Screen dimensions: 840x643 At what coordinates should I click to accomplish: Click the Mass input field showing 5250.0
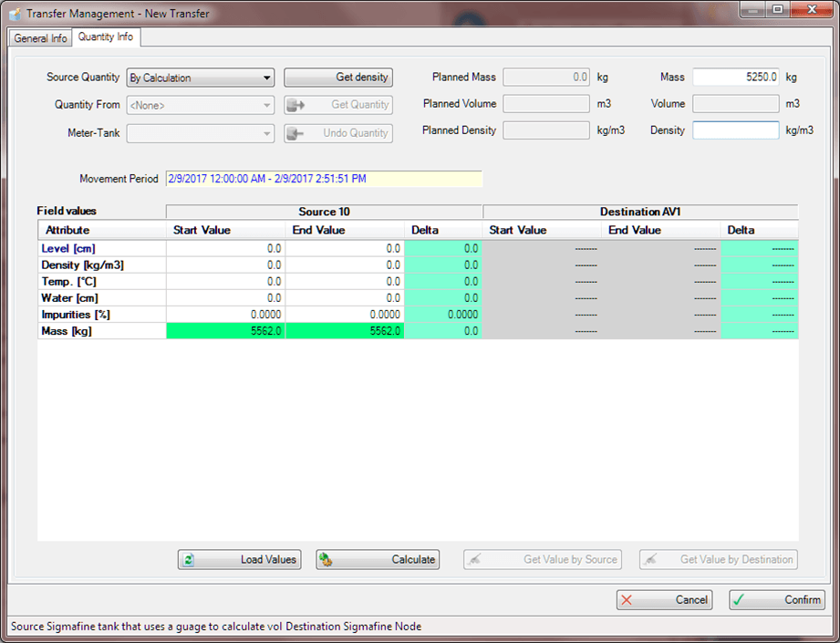735,77
